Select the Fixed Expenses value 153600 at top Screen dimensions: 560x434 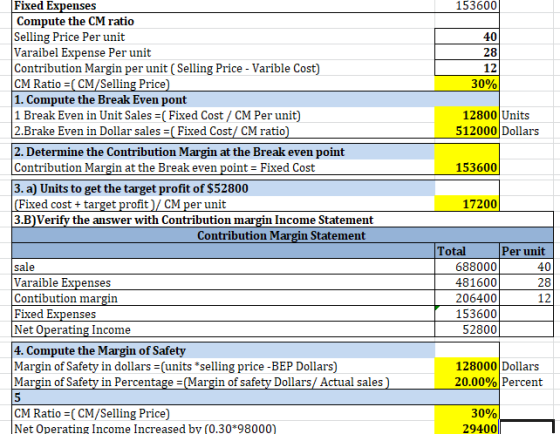467,6
